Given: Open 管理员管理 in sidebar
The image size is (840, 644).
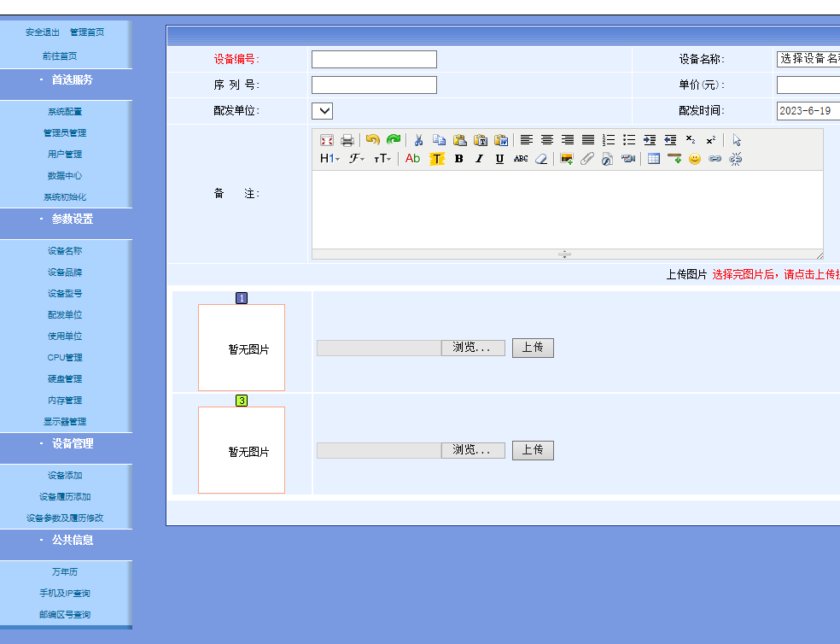Looking at the screenshot, I should (65, 133).
